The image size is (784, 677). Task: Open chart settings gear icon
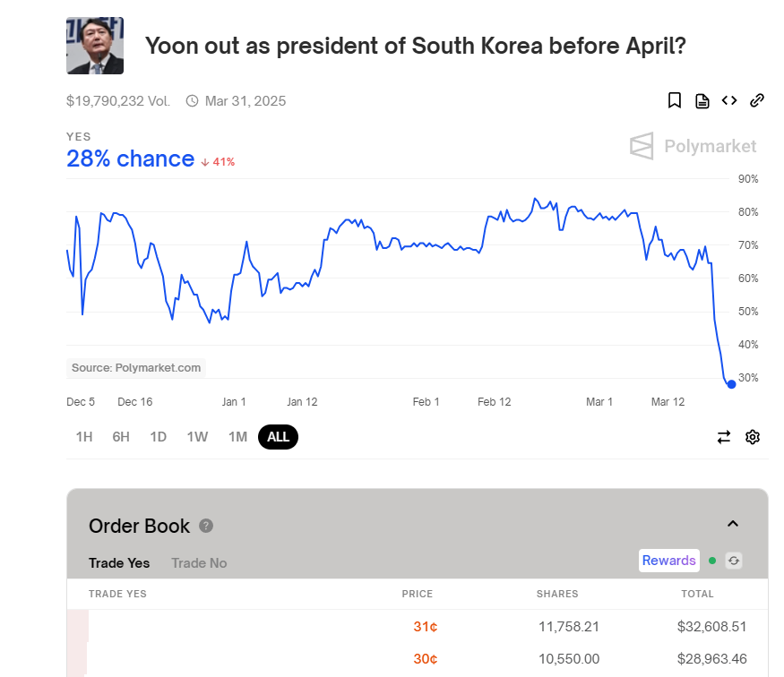753,437
